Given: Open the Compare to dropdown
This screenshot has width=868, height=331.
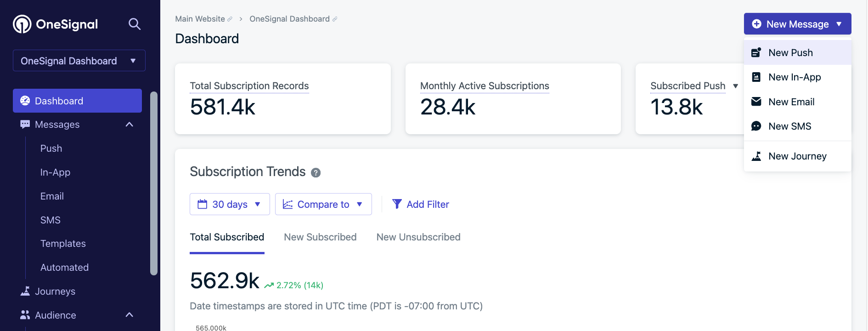Looking at the screenshot, I should [x=323, y=204].
